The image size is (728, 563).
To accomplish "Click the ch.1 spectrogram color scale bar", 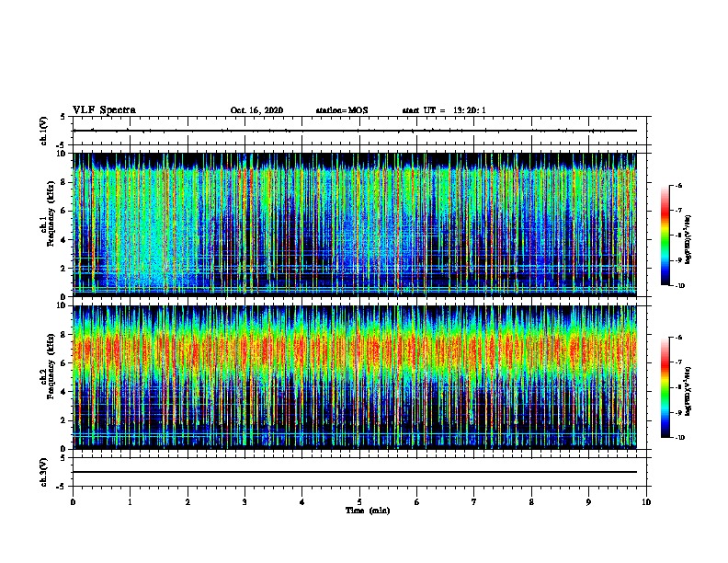I will (665, 236).
